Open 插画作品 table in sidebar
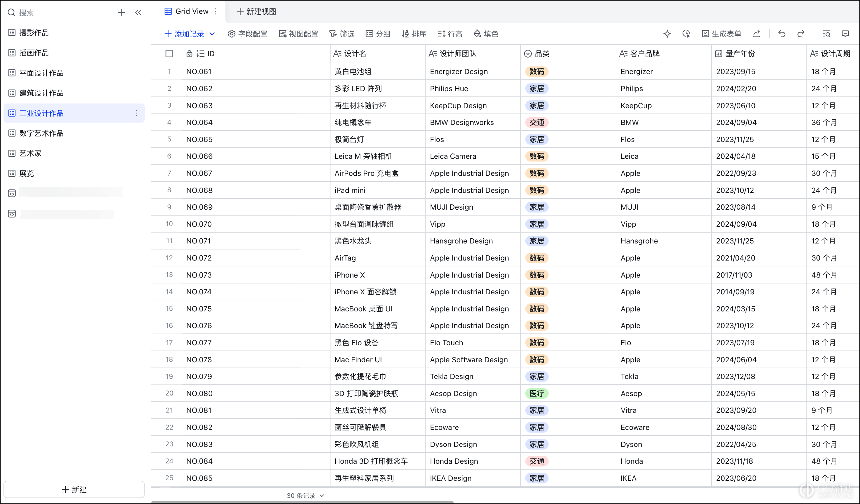The height and width of the screenshot is (504, 860). [x=74, y=53]
